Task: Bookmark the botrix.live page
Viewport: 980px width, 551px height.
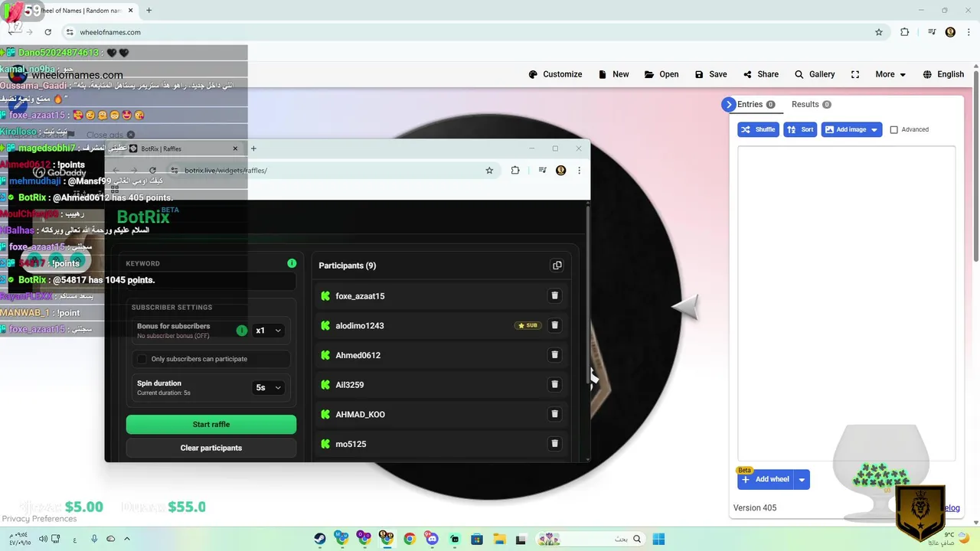Action: tap(489, 171)
